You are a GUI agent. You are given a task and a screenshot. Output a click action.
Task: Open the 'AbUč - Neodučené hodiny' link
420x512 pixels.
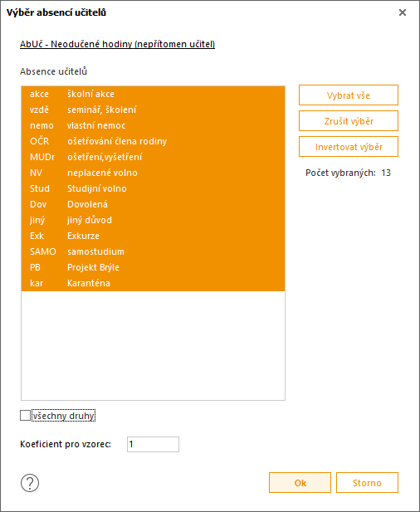117,44
